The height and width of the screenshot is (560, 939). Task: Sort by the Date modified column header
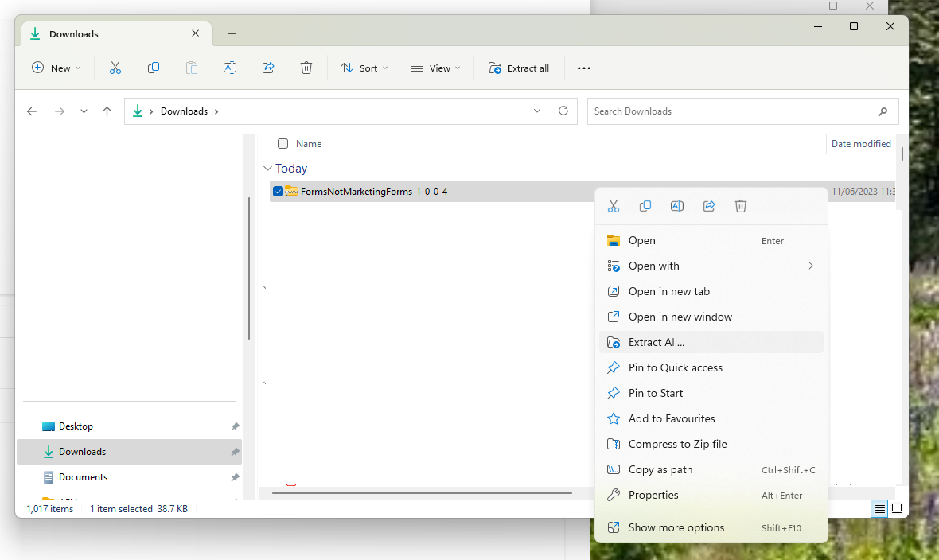point(861,144)
